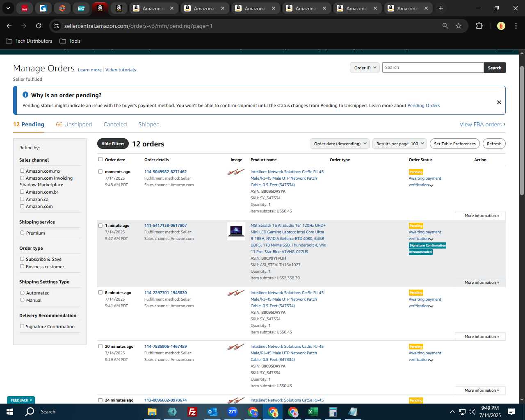This screenshot has width=525, height=420.
Task: Click Set Table Preferences button
Action: (455, 144)
